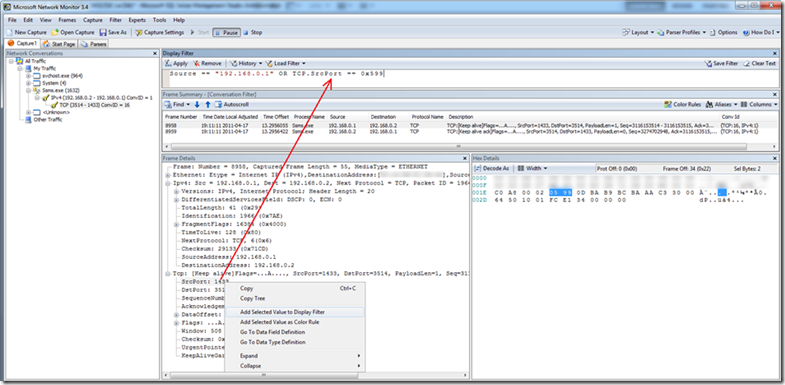Close the Hex Details panel
The image size is (785, 385).
775,158
